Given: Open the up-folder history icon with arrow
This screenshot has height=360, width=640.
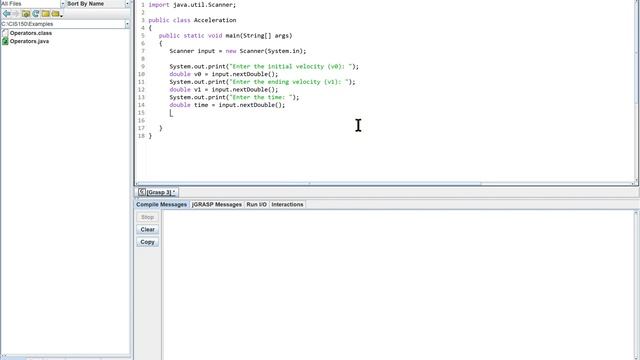Looking at the screenshot, I should 56,14.
